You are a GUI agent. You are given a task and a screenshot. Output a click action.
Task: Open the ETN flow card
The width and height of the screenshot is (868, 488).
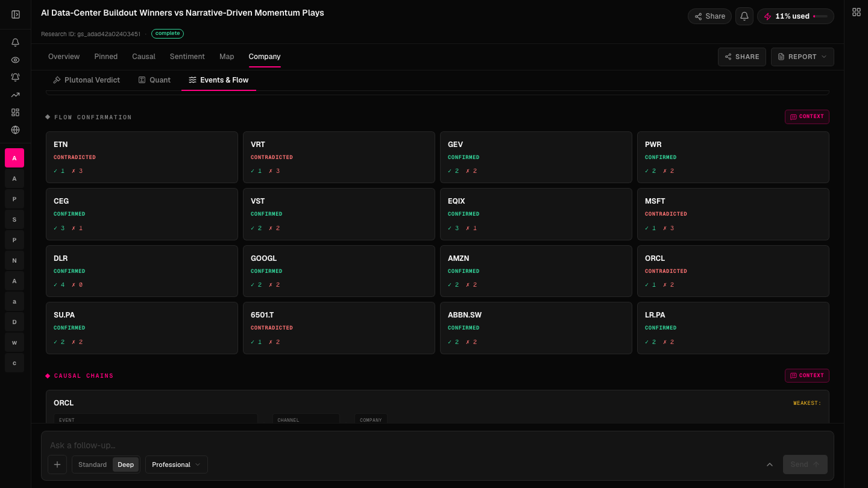click(x=142, y=157)
